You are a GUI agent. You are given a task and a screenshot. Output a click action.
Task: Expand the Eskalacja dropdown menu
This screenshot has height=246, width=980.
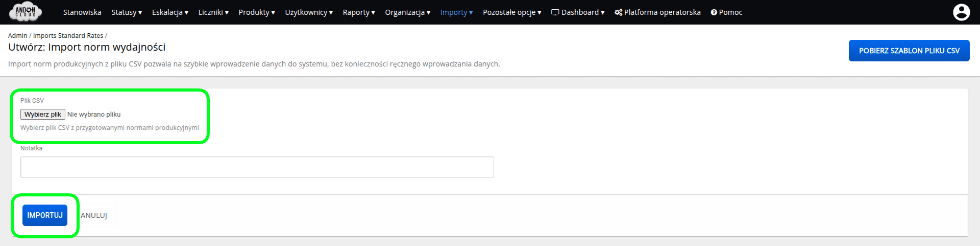170,12
